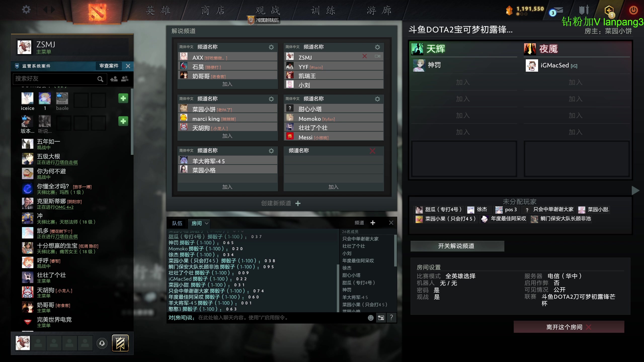The height and width of the screenshot is (362, 644).
Task: Remove ZSMJ from channel with red X
Action: pyautogui.click(x=365, y=56)
